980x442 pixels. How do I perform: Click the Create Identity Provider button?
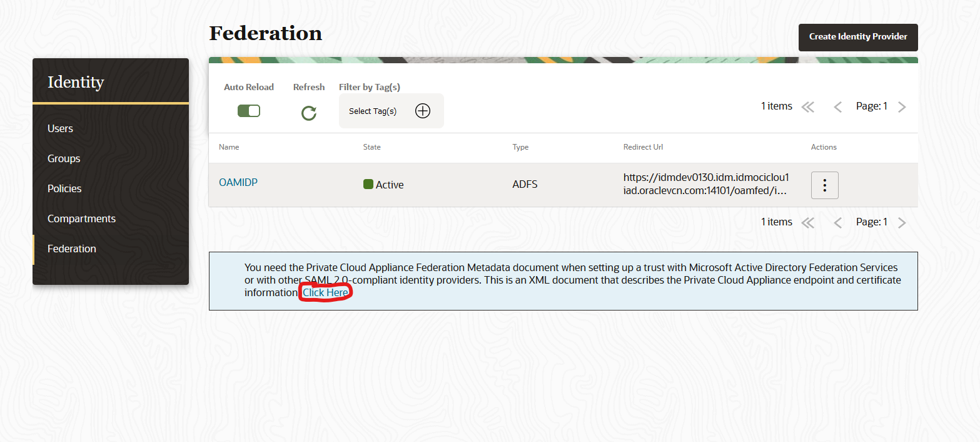[858, 37]
